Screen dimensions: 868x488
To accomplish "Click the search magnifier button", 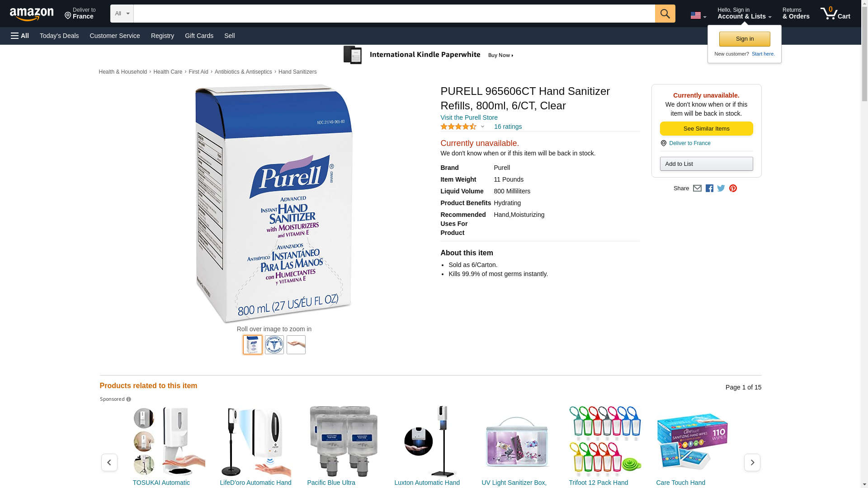I will point(665,14).
